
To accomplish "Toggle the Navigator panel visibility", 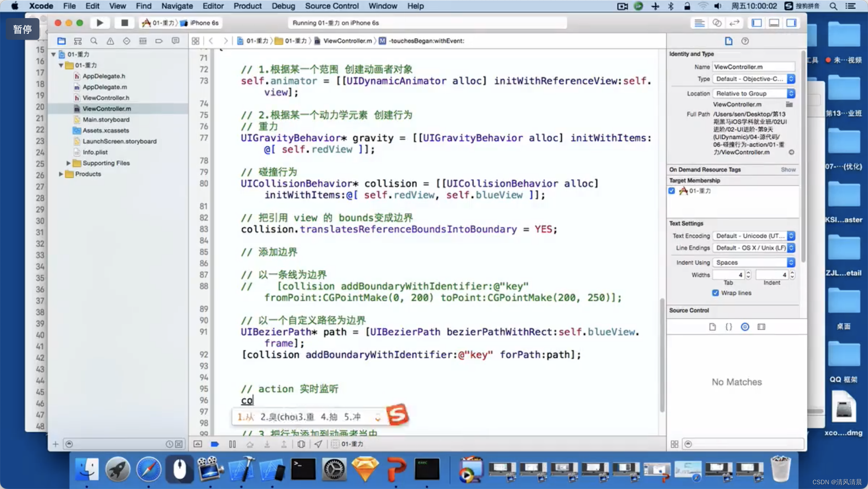I will (757, 23).
